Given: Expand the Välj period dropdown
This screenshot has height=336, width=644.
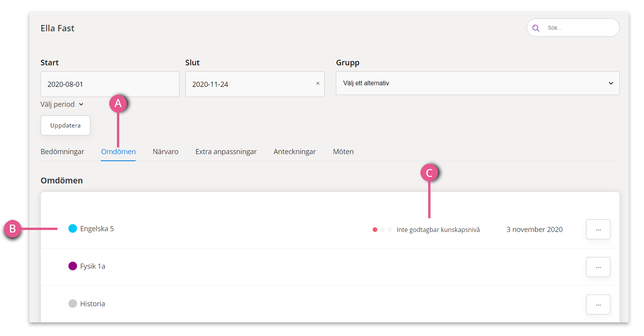Looking at the screenshot, I should point(62,104).
